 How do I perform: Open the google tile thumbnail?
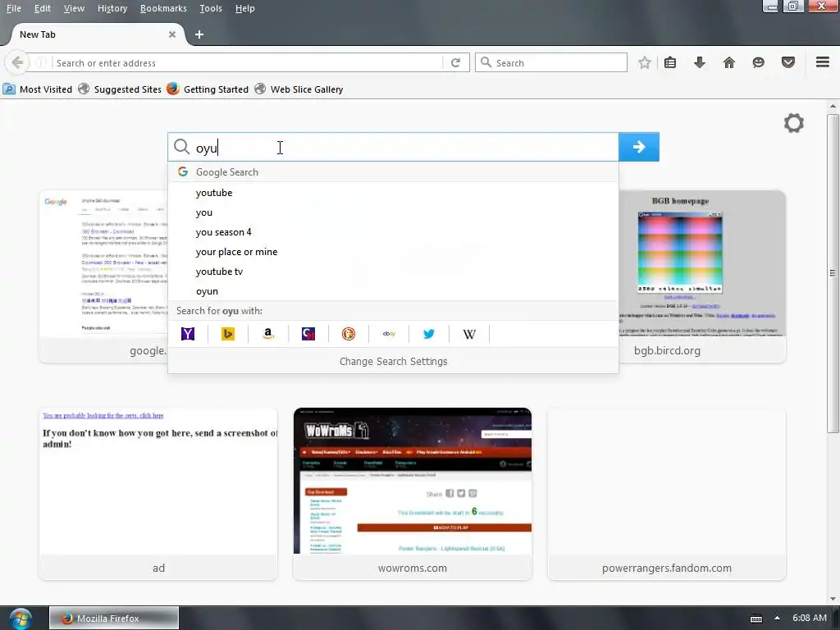point(103,276)
